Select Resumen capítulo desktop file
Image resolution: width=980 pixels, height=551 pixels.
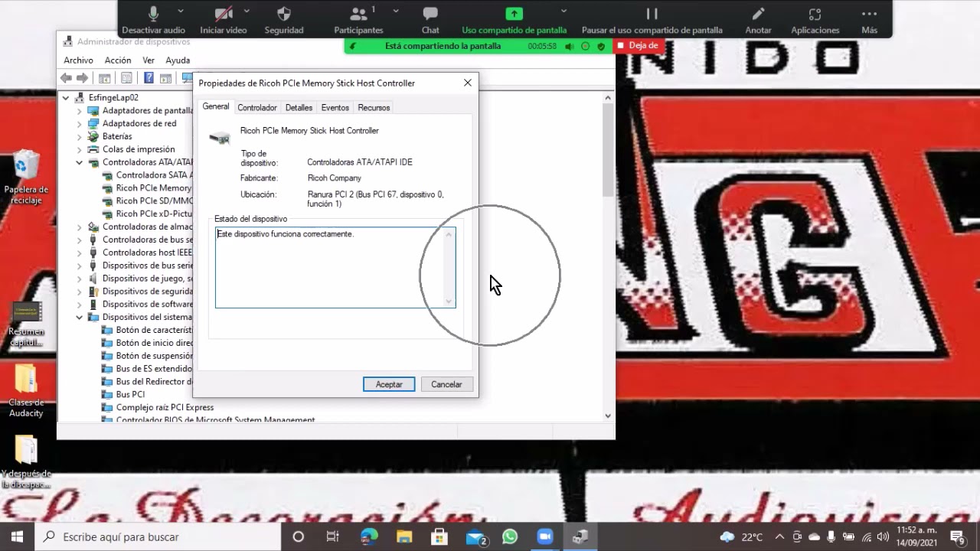(x=26, y=324)
